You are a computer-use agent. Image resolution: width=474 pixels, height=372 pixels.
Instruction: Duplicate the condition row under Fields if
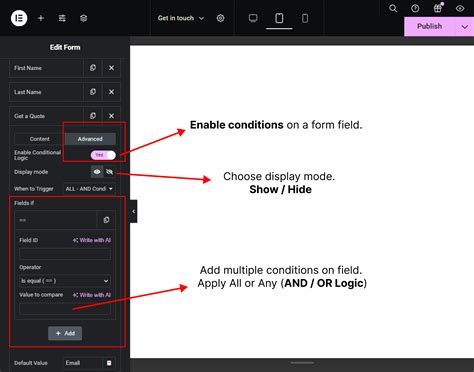106,220
